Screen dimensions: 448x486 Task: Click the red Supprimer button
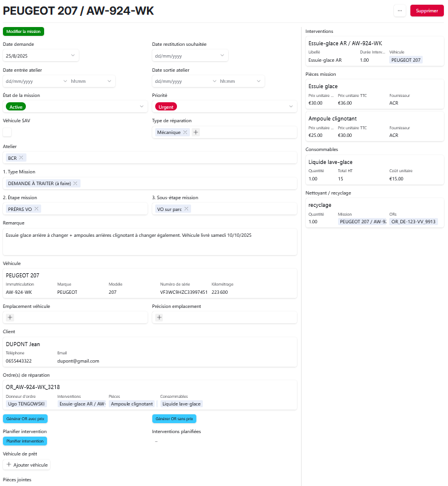tap(427, 11)
